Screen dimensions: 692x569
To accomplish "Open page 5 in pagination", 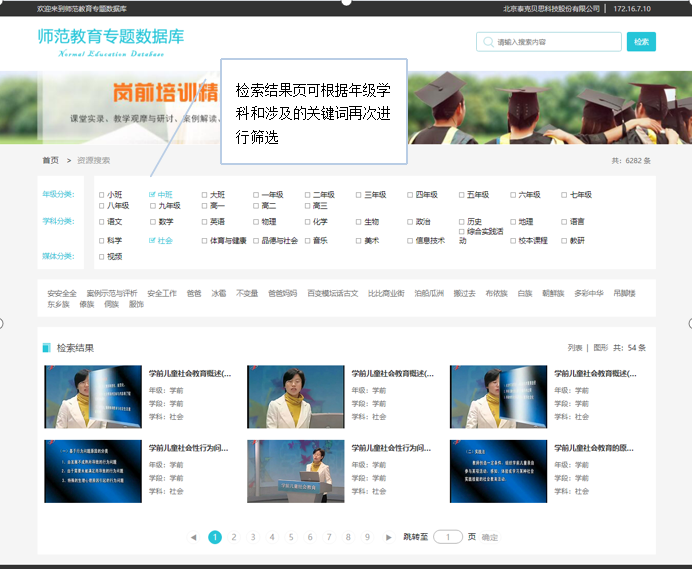I will 291,537.
